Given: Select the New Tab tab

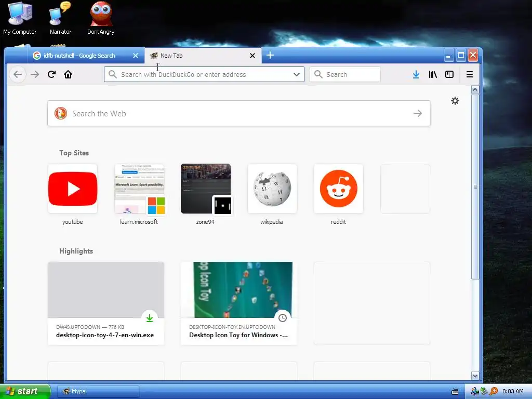Looking at the screenshot, I should click(x=203, y=56).
